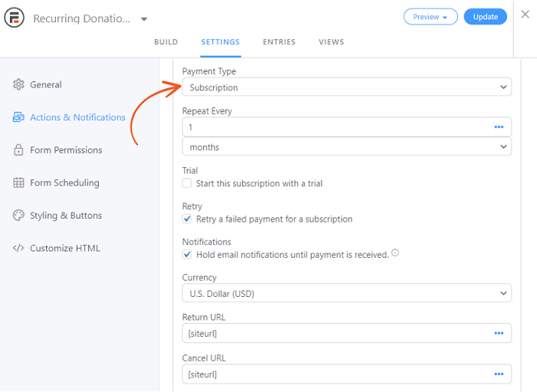Image resolution: width=537 pixels, height=392 pixels.
Task: Enable Start this subscription with a trial
Action: (187, 183)
